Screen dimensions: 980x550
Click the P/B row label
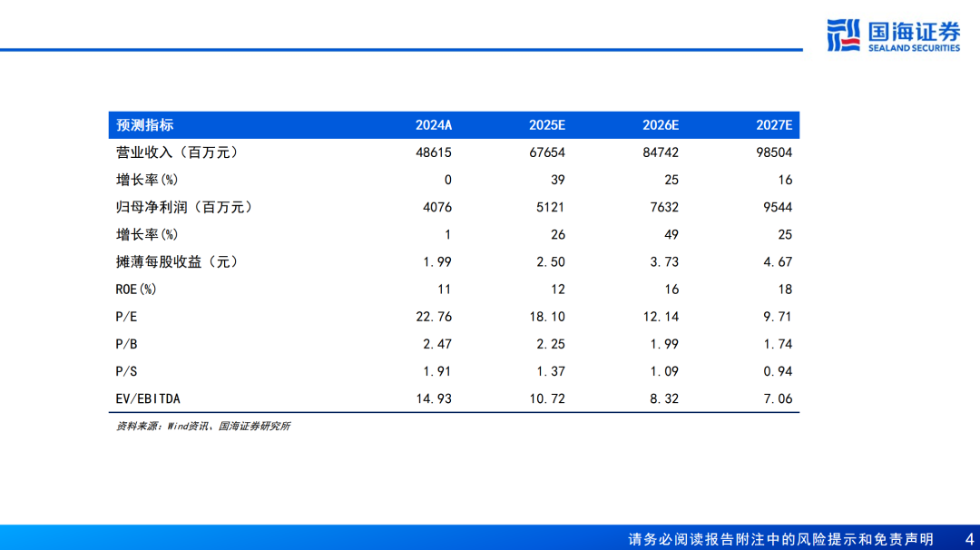pos(126,344)
